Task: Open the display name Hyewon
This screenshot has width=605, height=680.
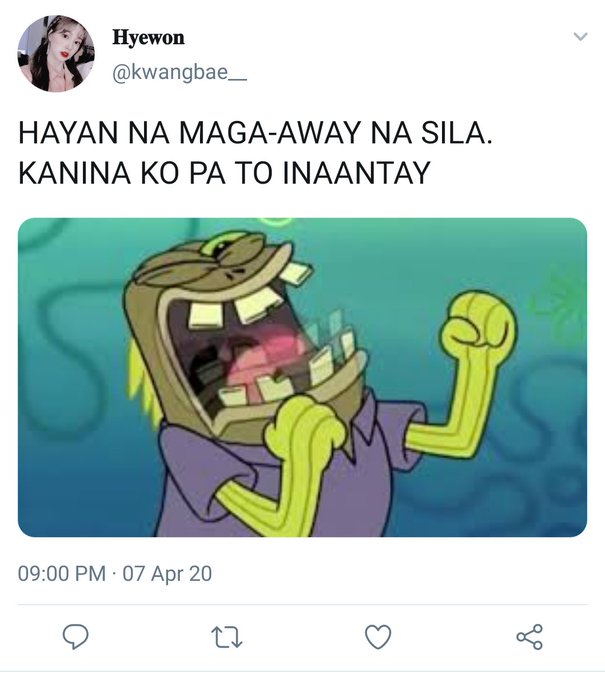Action: (148, 37)
